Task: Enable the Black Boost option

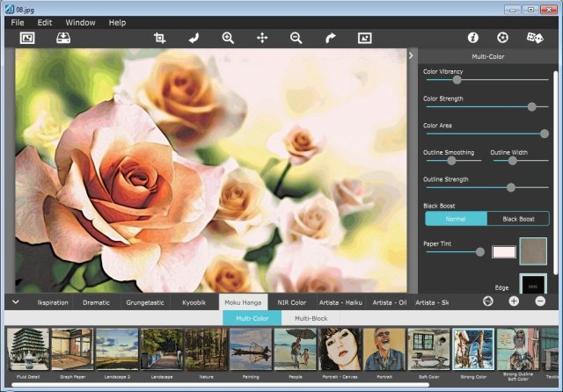Action: (x=517, y=219)
